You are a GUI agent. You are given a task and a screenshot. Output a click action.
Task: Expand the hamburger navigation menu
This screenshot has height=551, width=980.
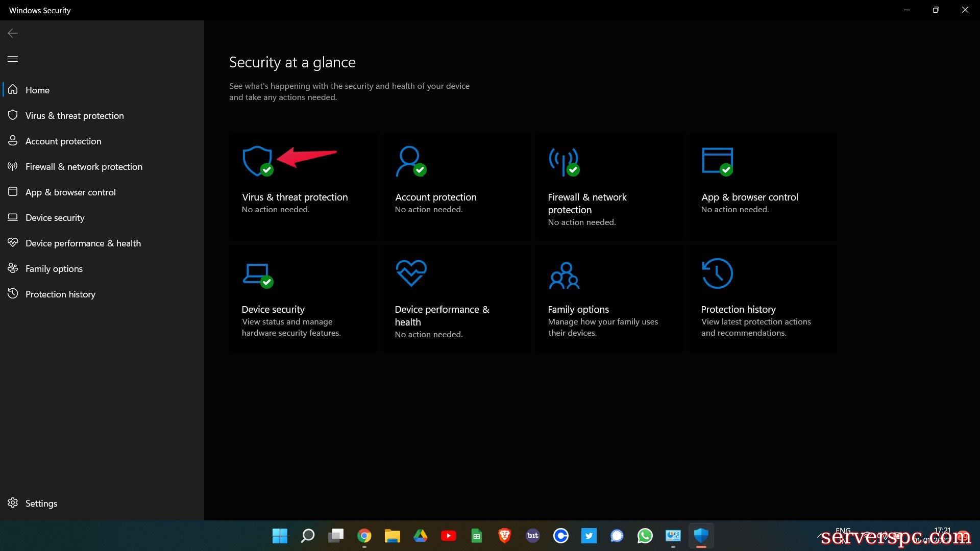click(13, 59)
